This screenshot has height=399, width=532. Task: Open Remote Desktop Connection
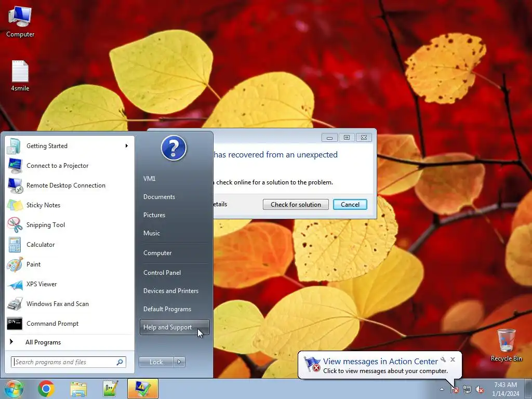coord(69,185)
